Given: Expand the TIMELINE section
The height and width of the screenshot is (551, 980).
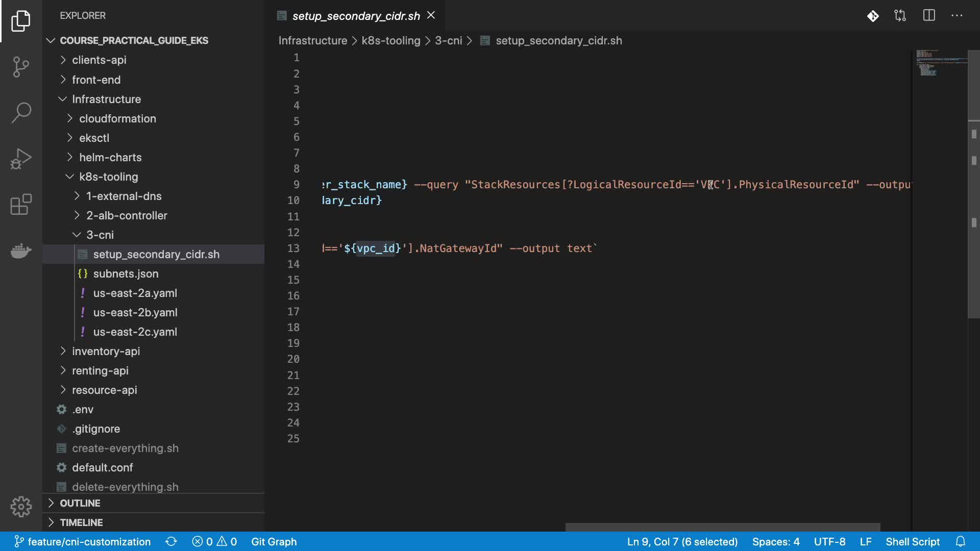Looking at the screenshot, I should tap(81, 522).
